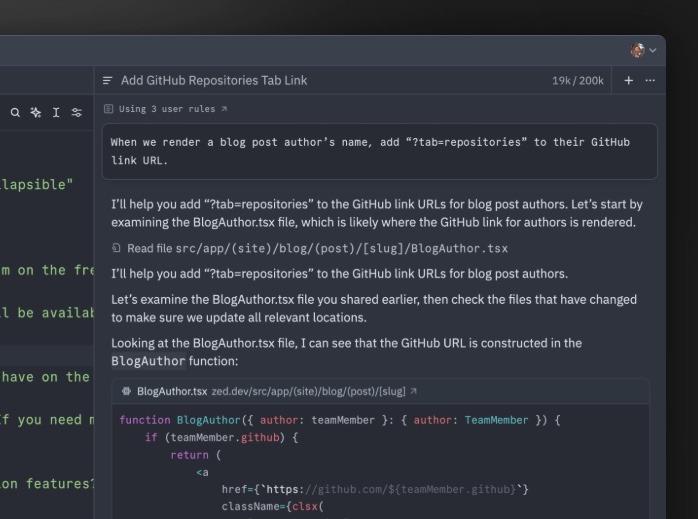Screen dimensions: 698x519
Task: Click the Read file document icon
Action: pos(116,248)
